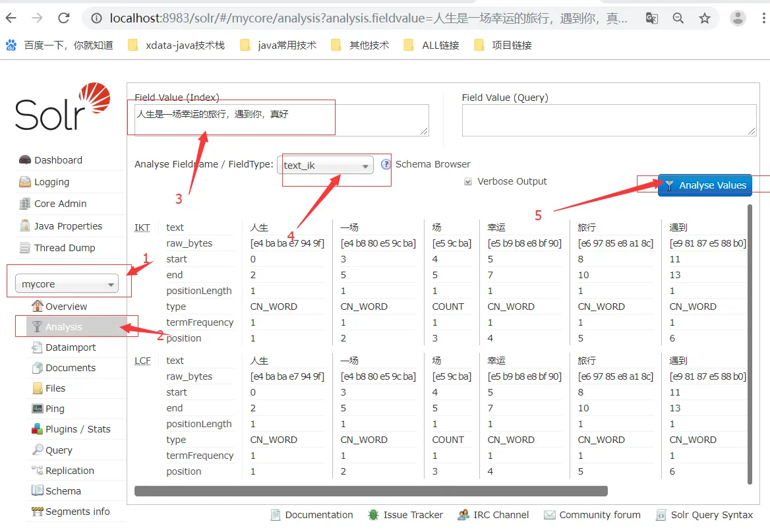Click the Plugins / Stats blocks icon
Screen dimensions: 770x532
tap(38, 429)
